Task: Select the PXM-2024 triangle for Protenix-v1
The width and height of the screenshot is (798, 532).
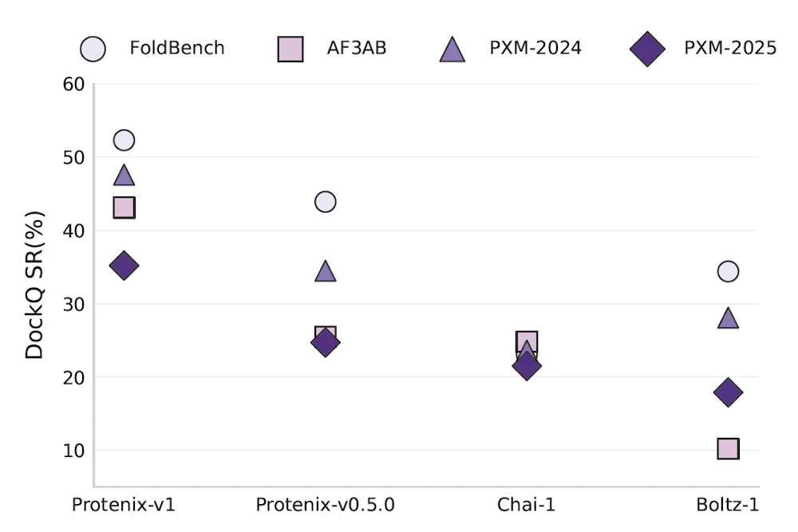Action: coord(124,175)
